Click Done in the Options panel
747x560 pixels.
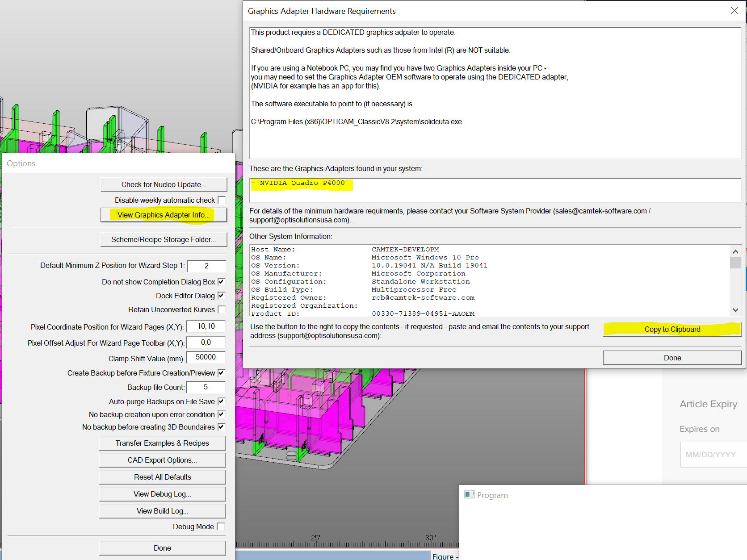point(163,548)
